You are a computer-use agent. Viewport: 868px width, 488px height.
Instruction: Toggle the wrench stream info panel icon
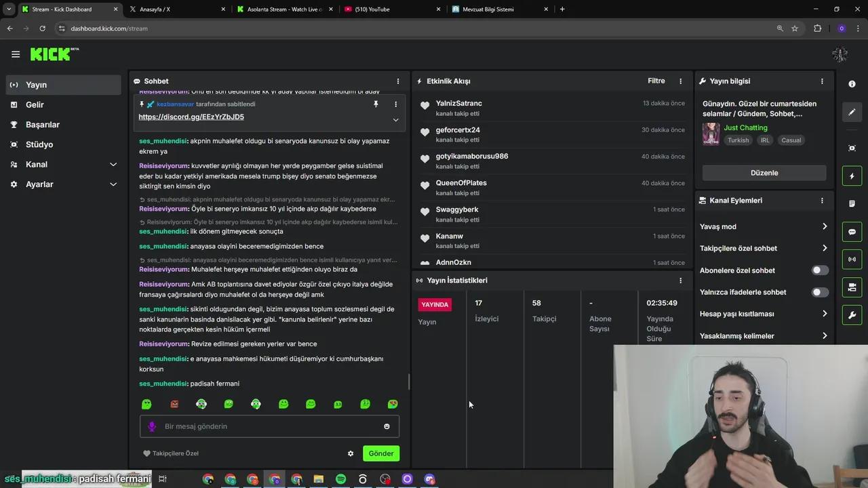[852, 315]
